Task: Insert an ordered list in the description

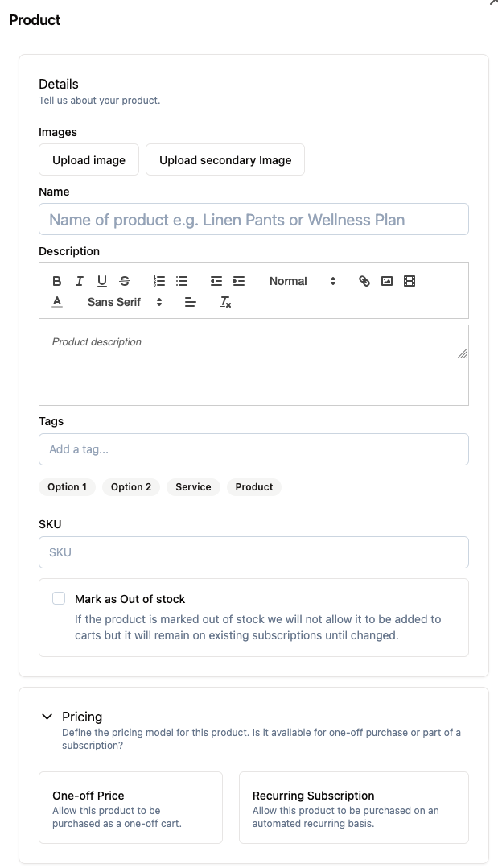Action: click(x=158, y=281)
